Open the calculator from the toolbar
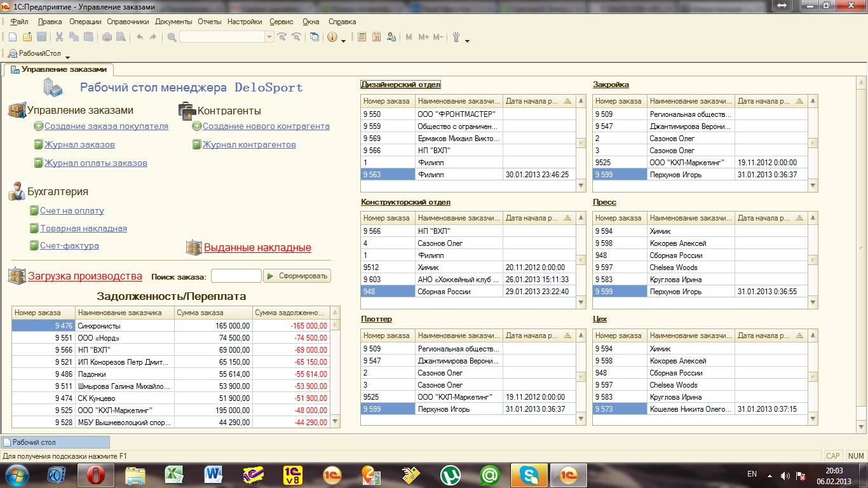Screen dimensions: 868x488 tap(362, 37)
